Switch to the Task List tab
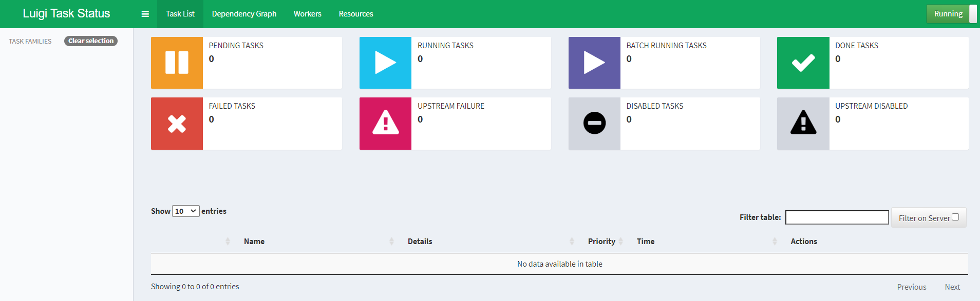This screenshot has width=980, height=301. [x=180, y=14]
